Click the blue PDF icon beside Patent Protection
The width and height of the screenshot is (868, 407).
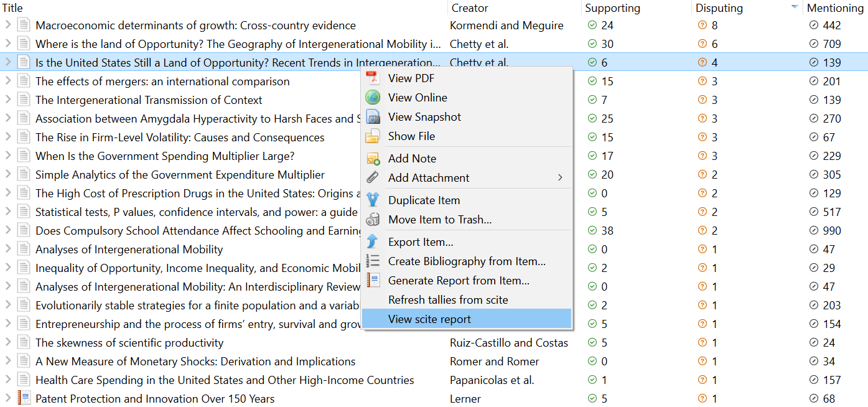[23, 398]
